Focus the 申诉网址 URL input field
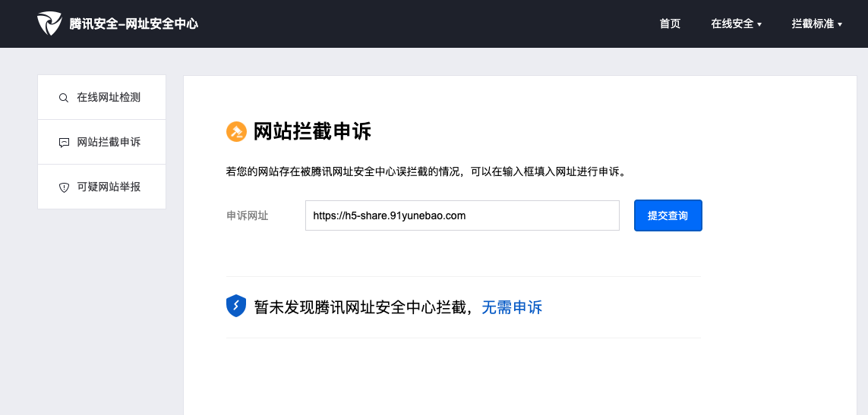Image resolution: width=868 pixels, height=415 pixels. coord(462,215)
